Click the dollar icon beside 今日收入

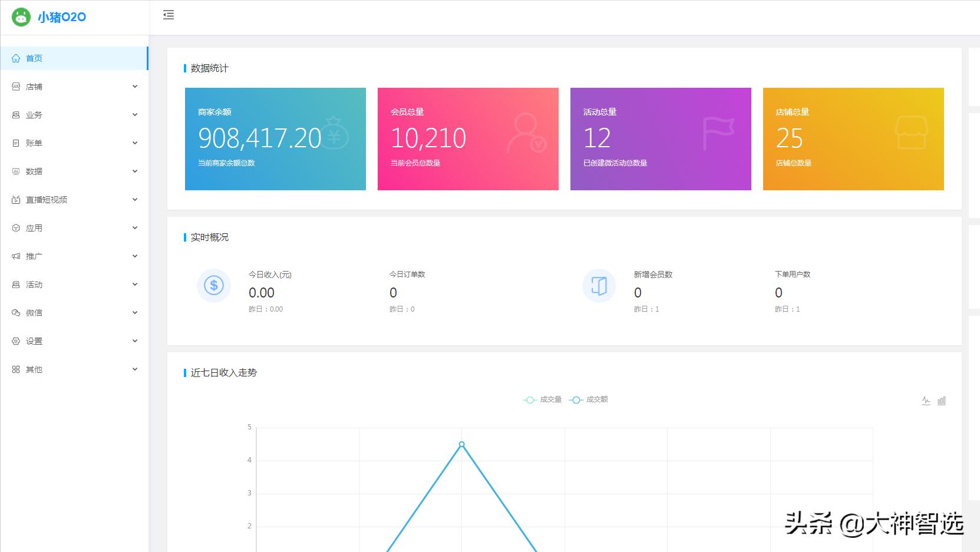click(213, 285)
